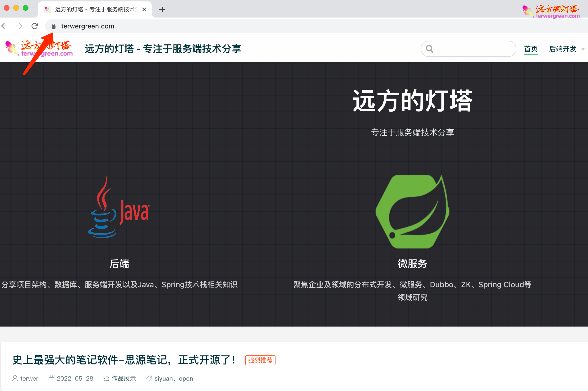Focus the site search input box
The height and width of the screenshot is (391, 588).
(x=468, y=49)
